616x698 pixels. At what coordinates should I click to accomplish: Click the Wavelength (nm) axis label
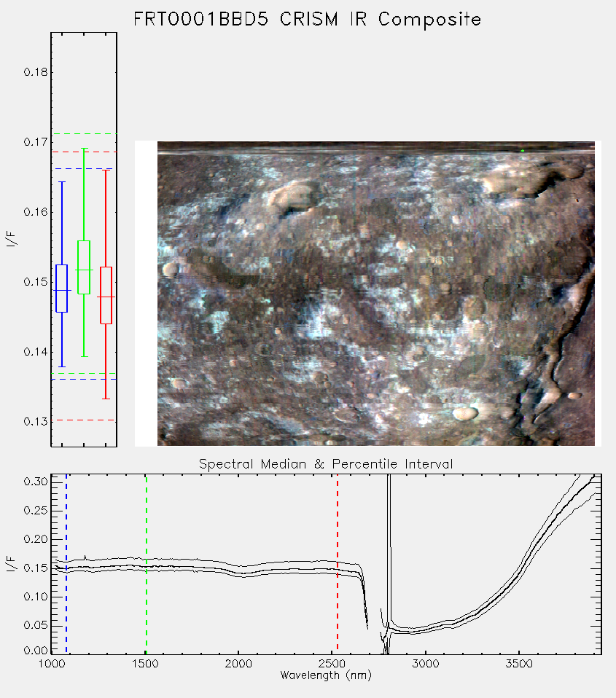pos(326,675)
